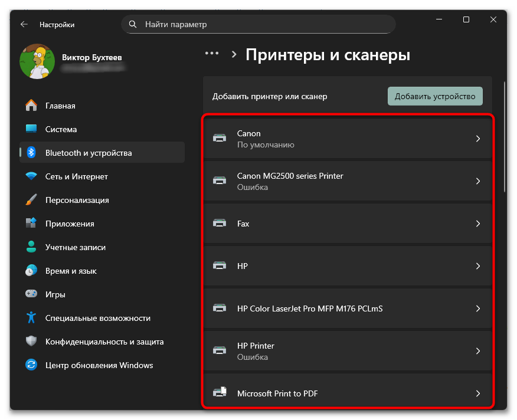The image size is (517, 420).
Task: Click the magnifier icon in the search bar
Action: tap(133, 24)
